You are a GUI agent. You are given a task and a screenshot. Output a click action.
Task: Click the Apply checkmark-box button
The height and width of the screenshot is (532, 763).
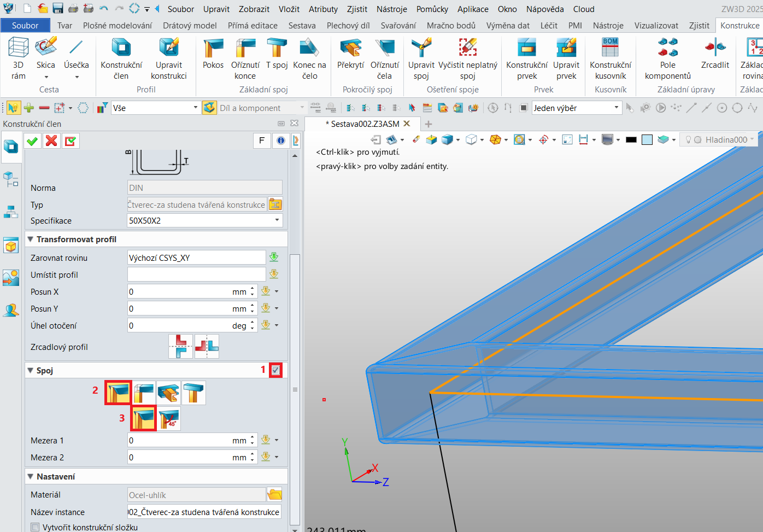click(71, 141)
